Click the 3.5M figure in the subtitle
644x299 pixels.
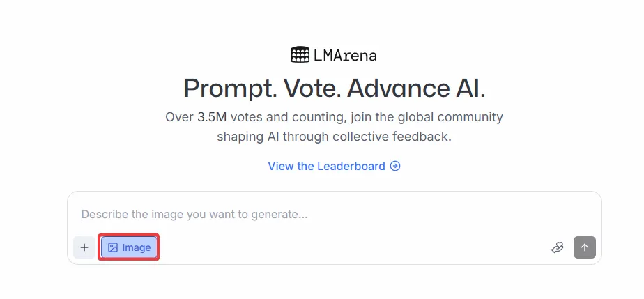pos(212,117)
